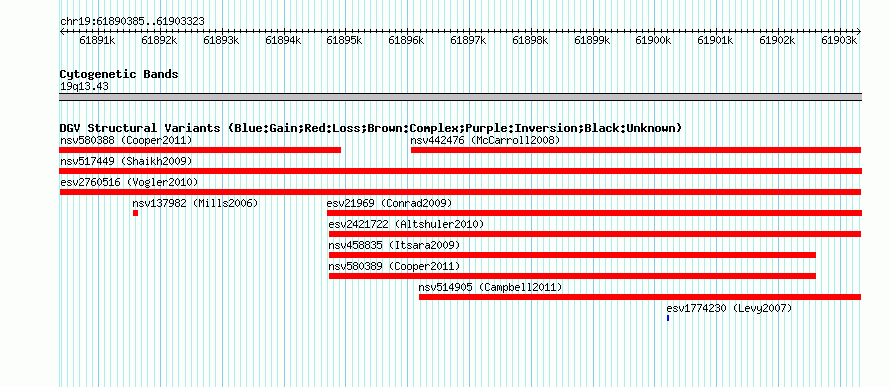The width and height of the screenshot is (890, 387).
Task: Click the nsv517449 (Shaikh2009) label
Action: (126, 161)
